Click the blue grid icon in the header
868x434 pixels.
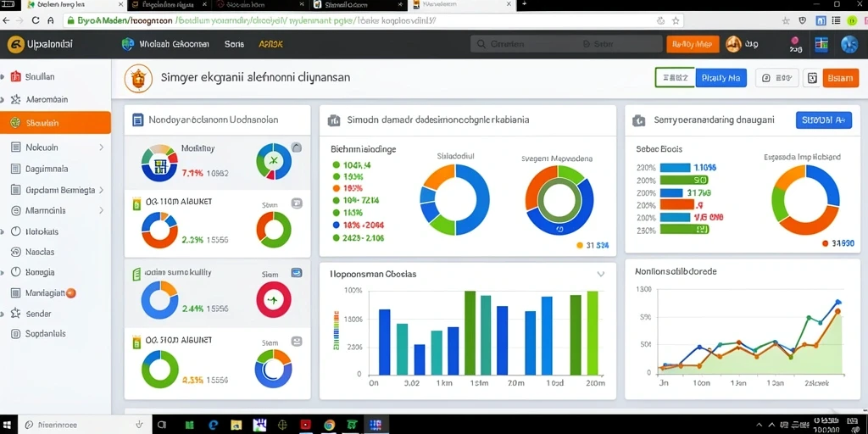(x=821, y=44)
